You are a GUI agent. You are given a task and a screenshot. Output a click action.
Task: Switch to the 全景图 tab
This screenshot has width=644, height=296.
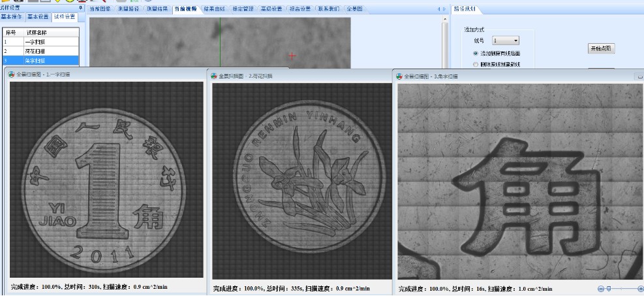(354, 8)
